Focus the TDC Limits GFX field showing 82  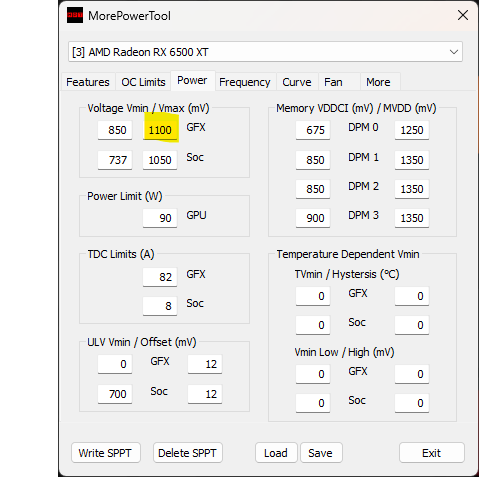click(160, 277)
